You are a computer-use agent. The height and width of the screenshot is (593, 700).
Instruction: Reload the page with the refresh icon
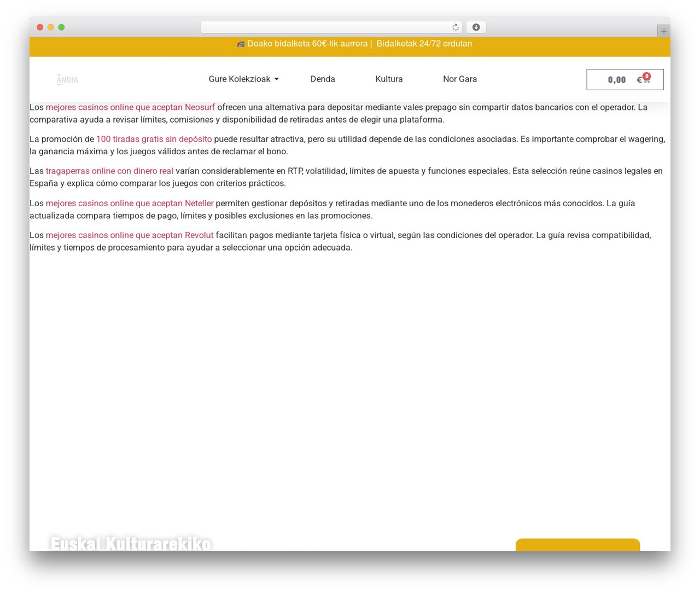pos(455,27)
